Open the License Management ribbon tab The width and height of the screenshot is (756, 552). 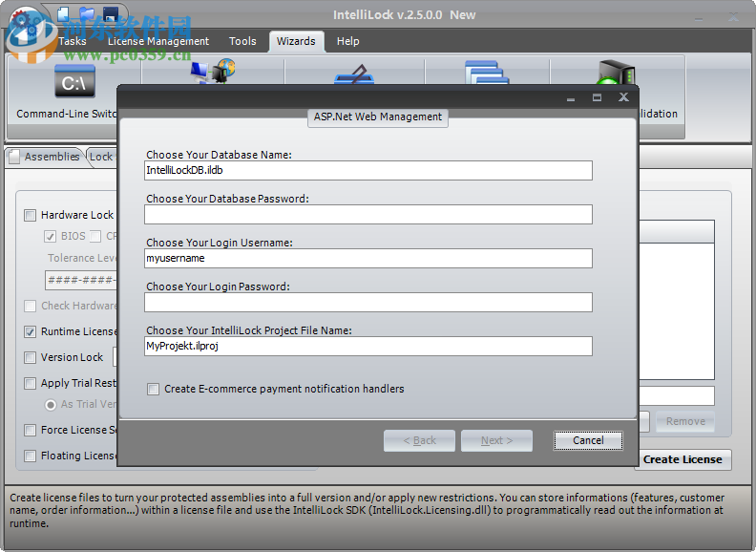(158, 41)
